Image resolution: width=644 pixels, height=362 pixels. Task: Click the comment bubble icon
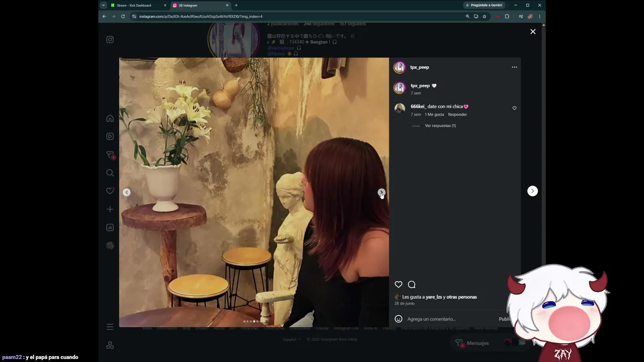pyautogui.click(x=412, y=285)
